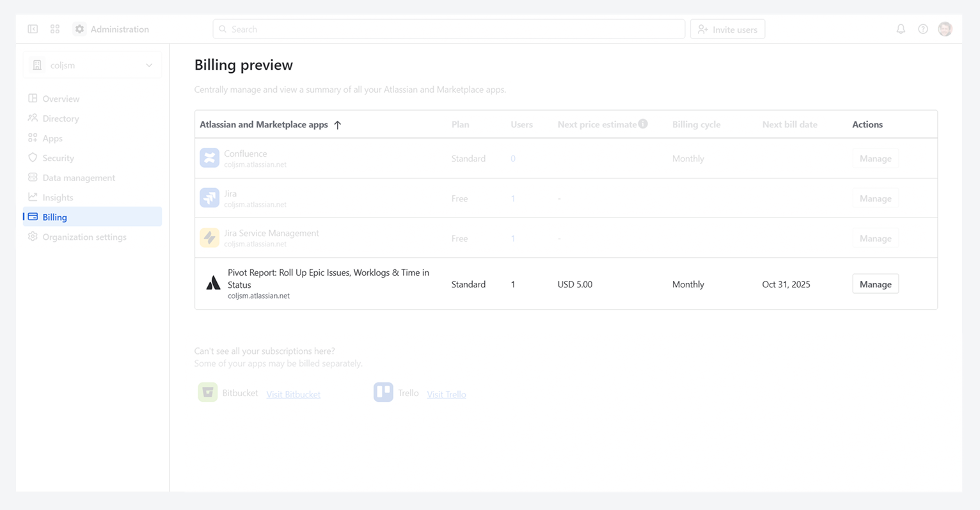This screenshot has height=510, width=980.
Task: Open Directory in the sidebar
Action: pyautogui.click(x=92, y=118)
